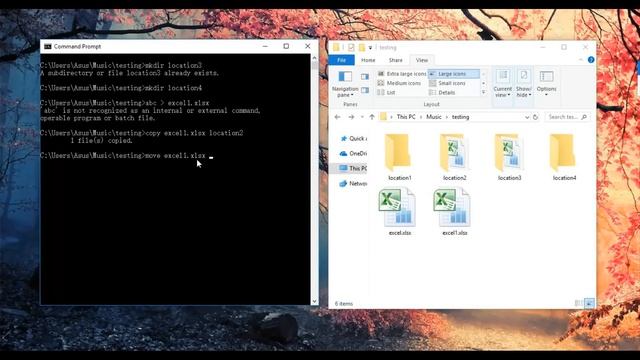Go up one folder level
640x360 pixels.
coord(372,117)
